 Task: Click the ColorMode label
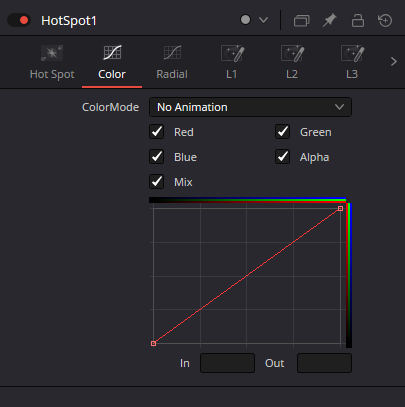tap(110, 107)
